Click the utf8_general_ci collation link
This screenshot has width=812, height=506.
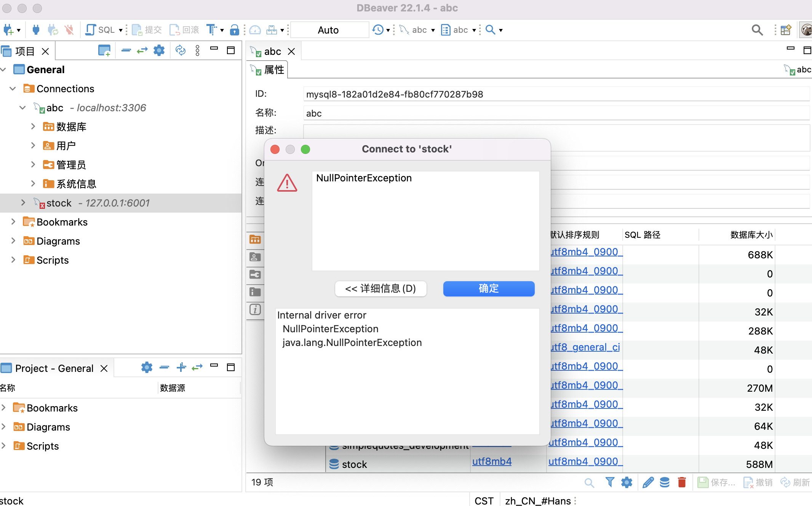tap(585, 347)
